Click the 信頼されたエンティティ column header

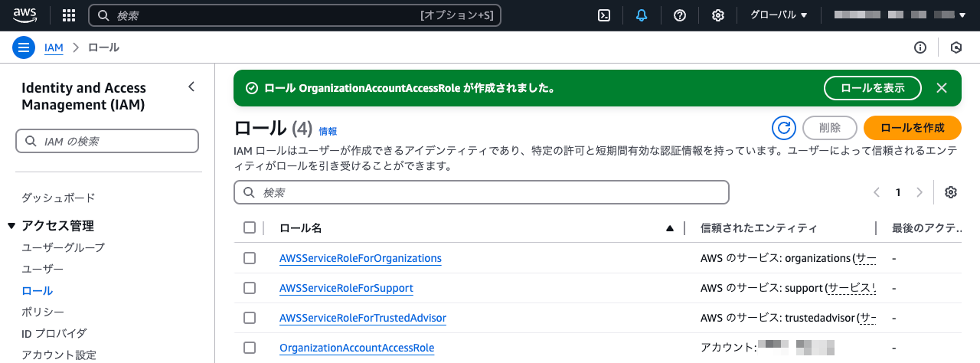759,228
